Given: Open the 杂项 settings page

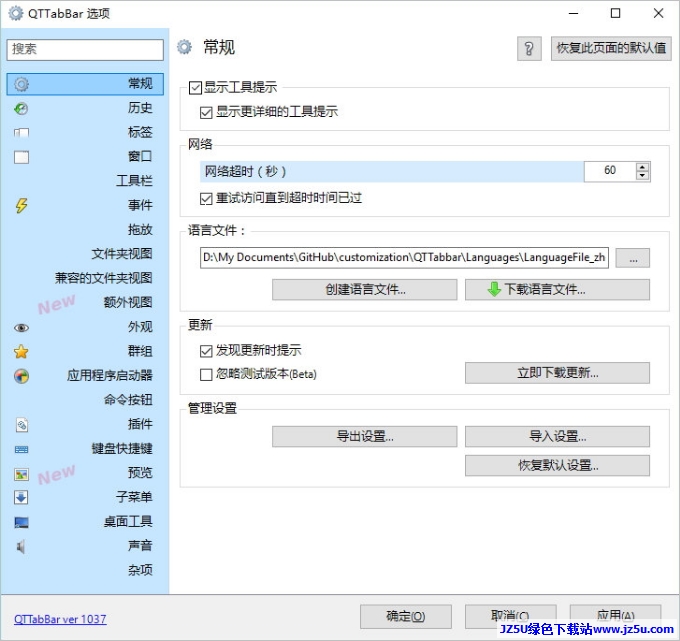Looking at the screenshot, I should pos(140,570).
